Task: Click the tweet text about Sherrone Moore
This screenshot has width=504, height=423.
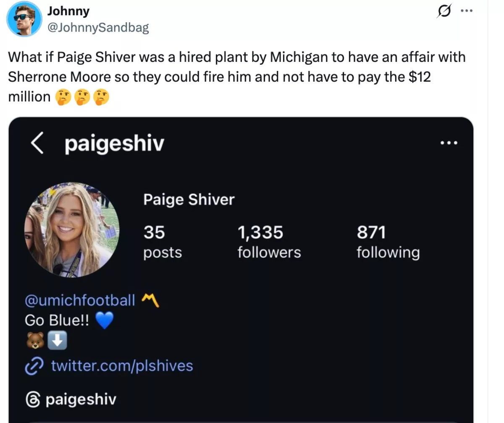Action: (x=237, y=77)
